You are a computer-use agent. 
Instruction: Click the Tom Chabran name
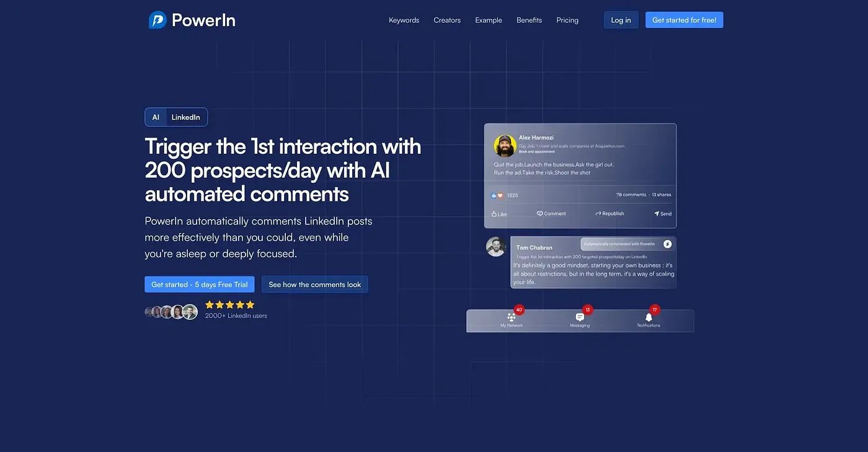pyautogui.click(x=534, y=247)
